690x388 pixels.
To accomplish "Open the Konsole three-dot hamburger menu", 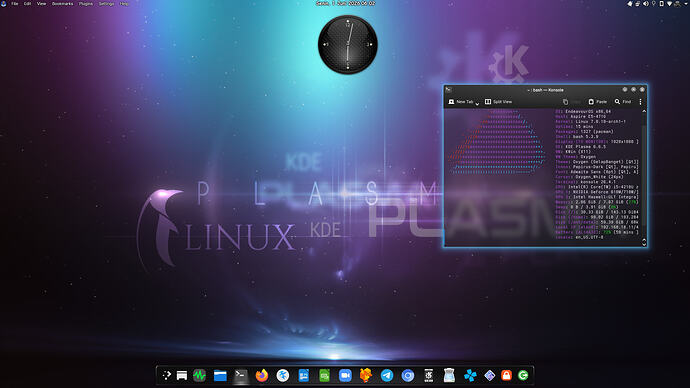I will 640,102.
